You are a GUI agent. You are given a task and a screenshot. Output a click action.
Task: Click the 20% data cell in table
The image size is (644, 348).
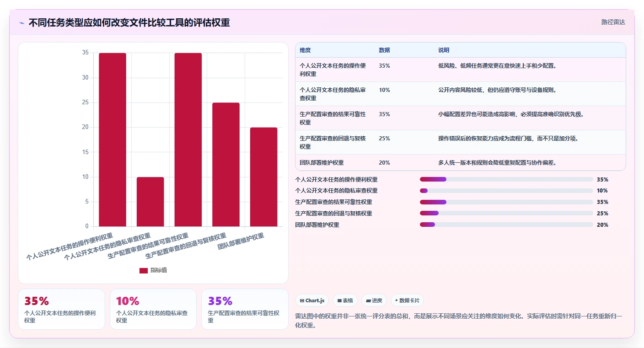coord(385,162)
